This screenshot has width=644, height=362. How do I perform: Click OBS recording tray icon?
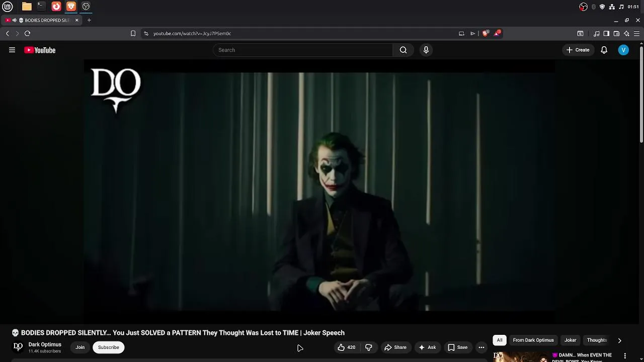[583, 7]
